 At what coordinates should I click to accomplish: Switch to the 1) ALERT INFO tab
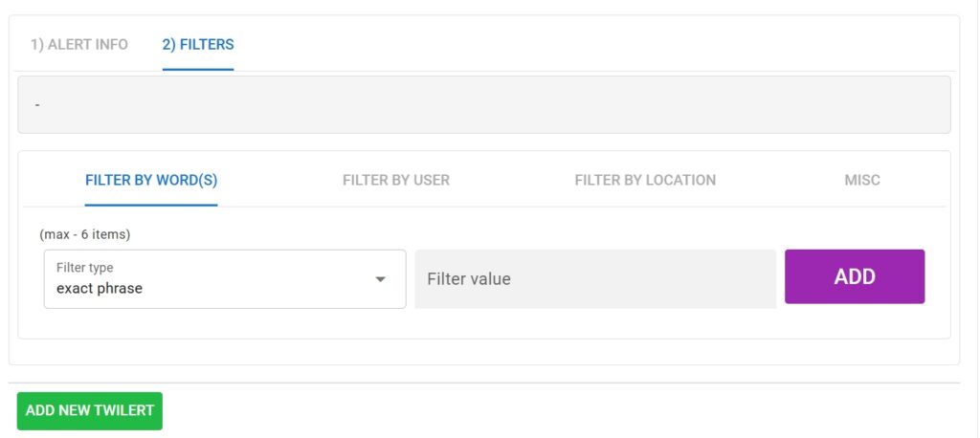point(78,45)
